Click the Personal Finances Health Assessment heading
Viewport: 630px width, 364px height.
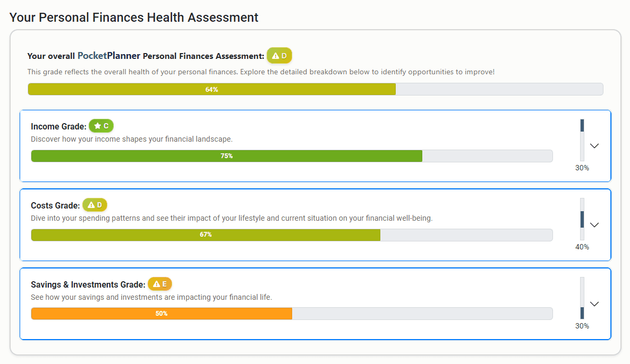point(133,17)
